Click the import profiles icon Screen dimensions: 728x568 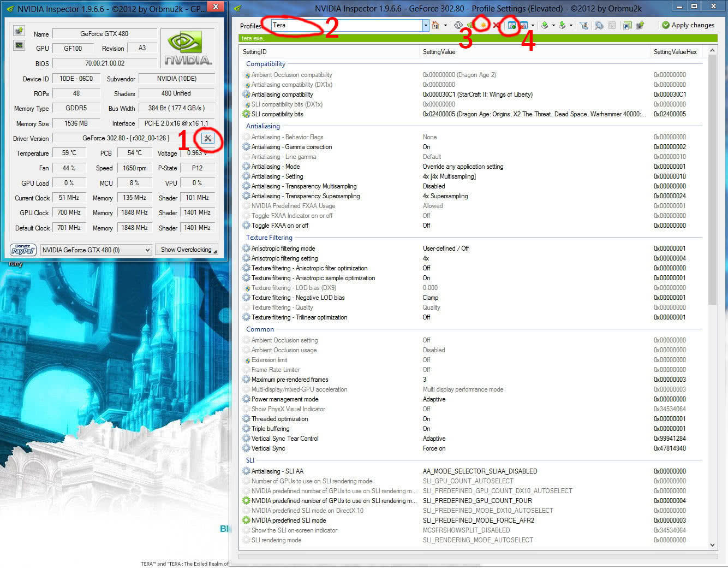tap(562, 25)
